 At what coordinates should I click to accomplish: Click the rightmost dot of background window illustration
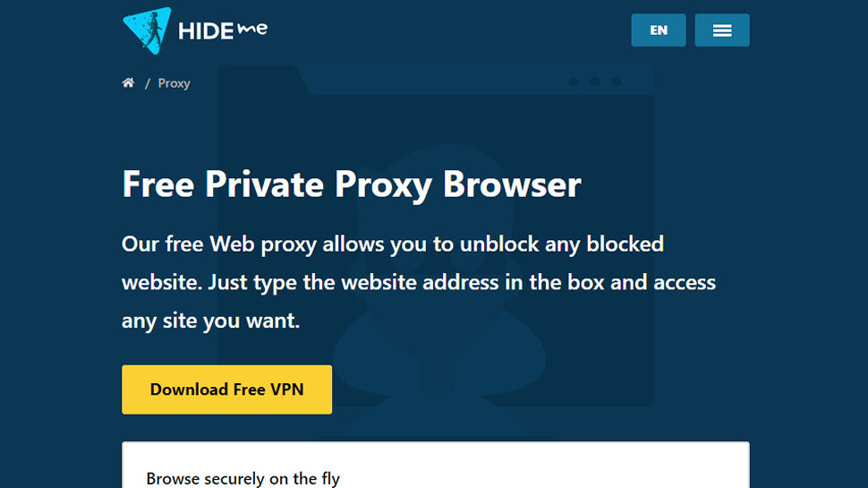pyautogui.click(x=617, y=82)
